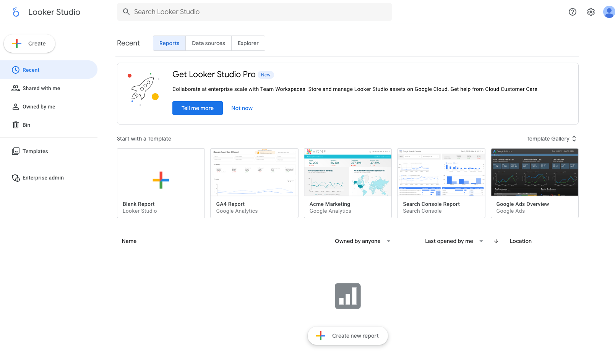Viewport: 615px width, 364px height.
Task: Click Create new report button
Action: [348, 336]
